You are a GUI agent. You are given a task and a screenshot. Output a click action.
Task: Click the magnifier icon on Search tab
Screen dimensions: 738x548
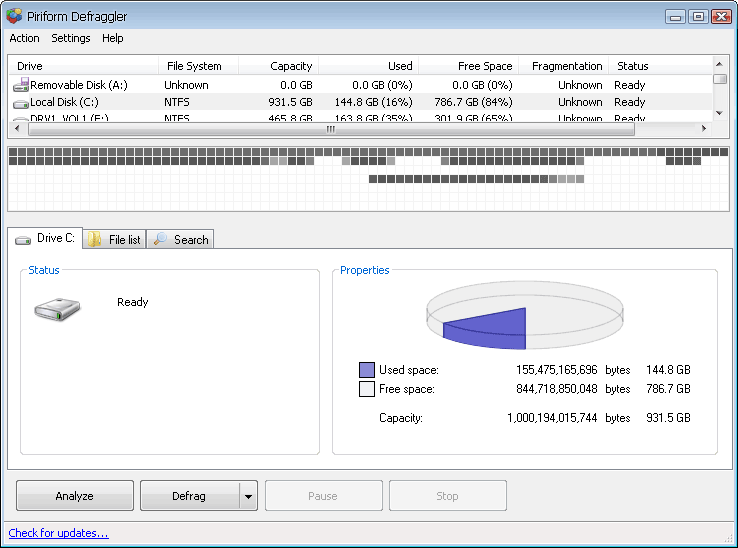(160, 239)
